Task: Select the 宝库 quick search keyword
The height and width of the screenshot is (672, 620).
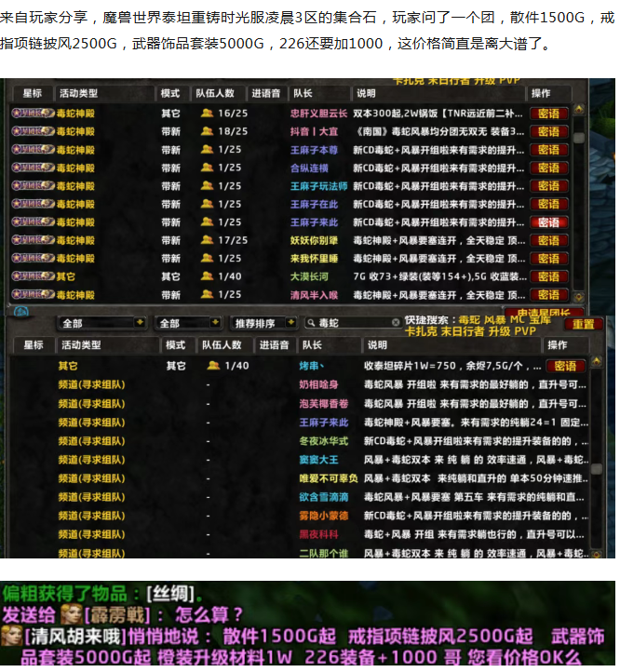Action: pyautogui.click(x=555, y=319)
